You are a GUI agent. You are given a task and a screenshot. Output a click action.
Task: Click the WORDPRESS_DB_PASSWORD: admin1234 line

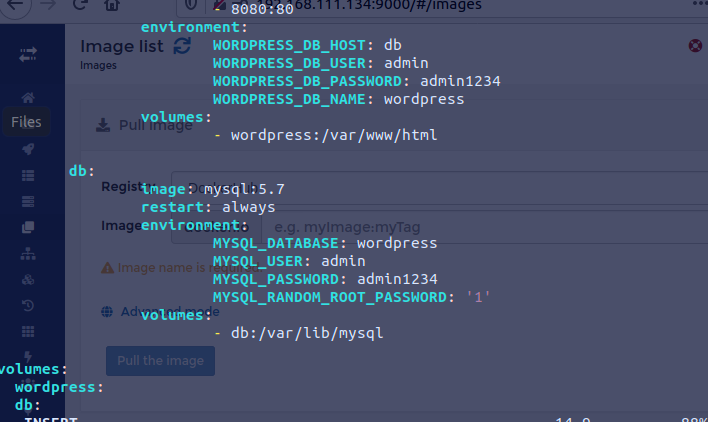tap(357, 81)
